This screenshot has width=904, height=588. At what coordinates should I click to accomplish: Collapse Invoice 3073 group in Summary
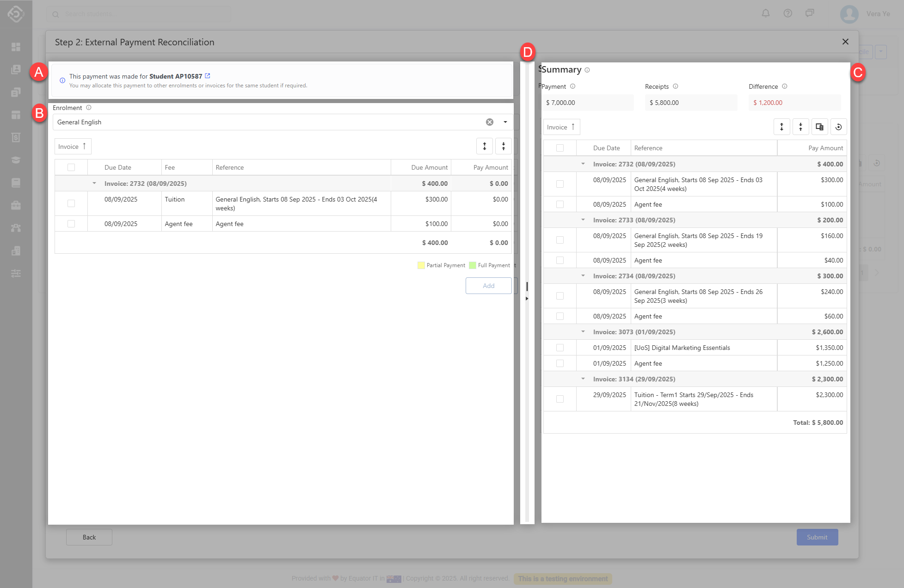[x=583, y=332]
